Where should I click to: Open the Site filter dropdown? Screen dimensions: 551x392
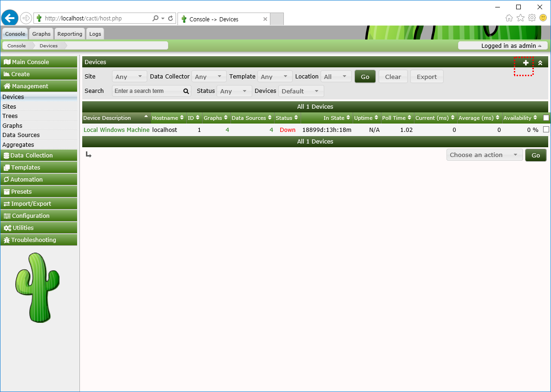(129, 77)
